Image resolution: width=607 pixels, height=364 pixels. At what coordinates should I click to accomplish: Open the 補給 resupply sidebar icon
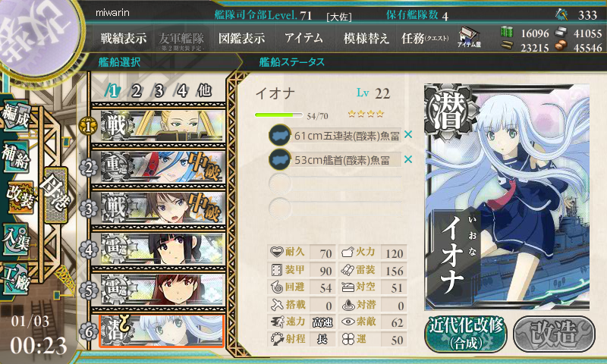click(15, 155)
